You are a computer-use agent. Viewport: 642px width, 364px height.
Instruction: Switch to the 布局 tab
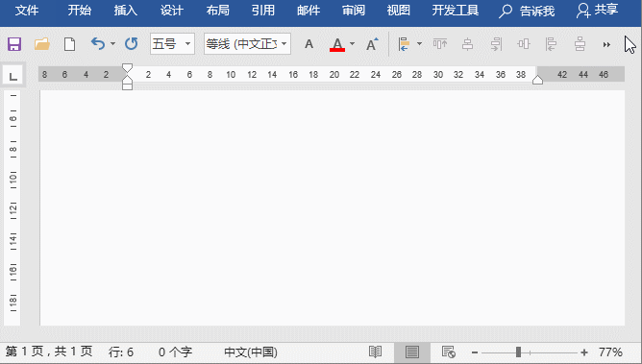click(217, 11)
